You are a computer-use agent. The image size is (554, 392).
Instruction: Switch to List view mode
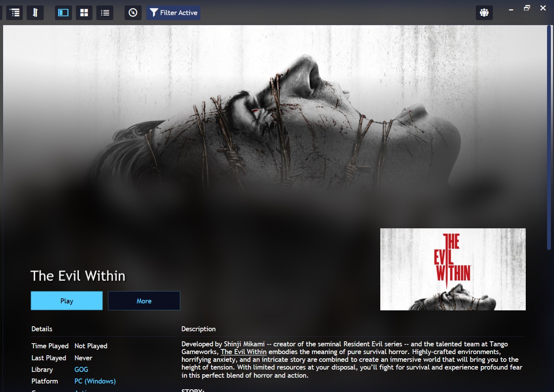(105, 13)
